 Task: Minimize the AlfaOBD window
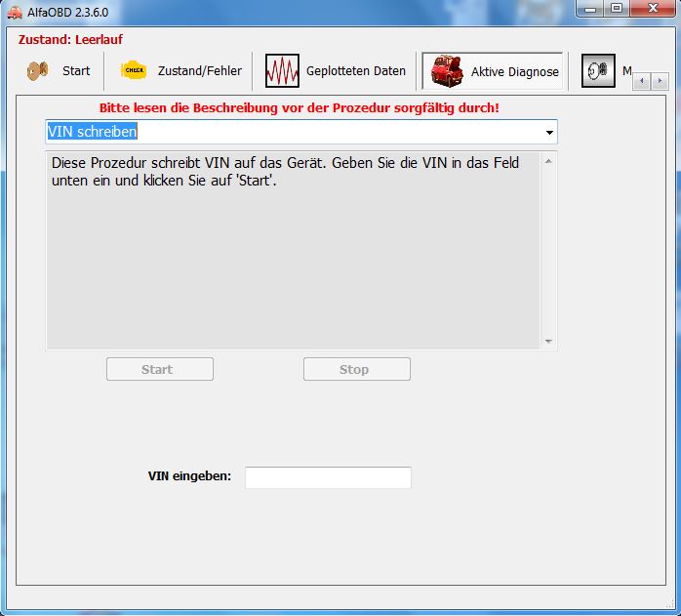[x=589, y=9]
